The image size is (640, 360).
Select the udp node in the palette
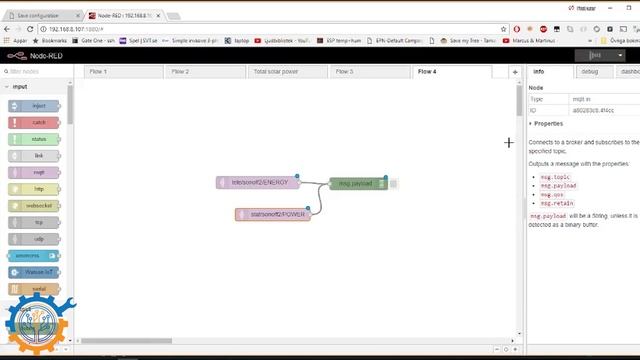(34, 239)
